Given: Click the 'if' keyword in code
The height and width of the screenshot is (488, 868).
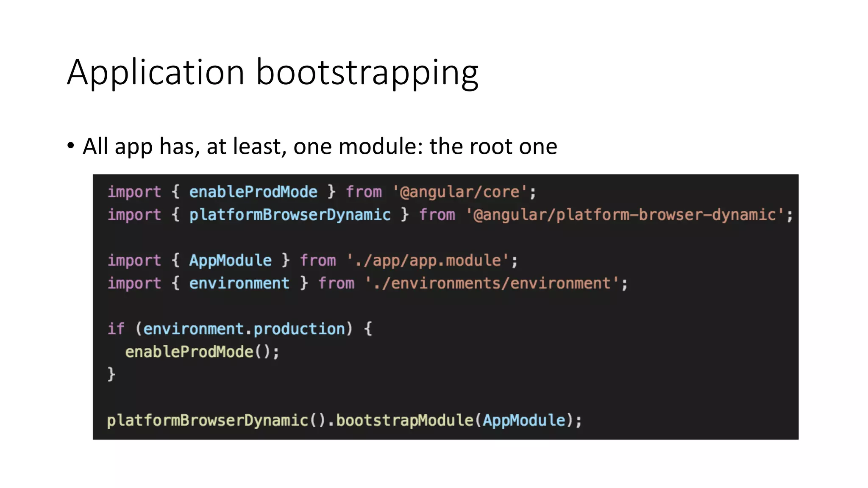Looking at the screenshot, I should coord(116,329).
